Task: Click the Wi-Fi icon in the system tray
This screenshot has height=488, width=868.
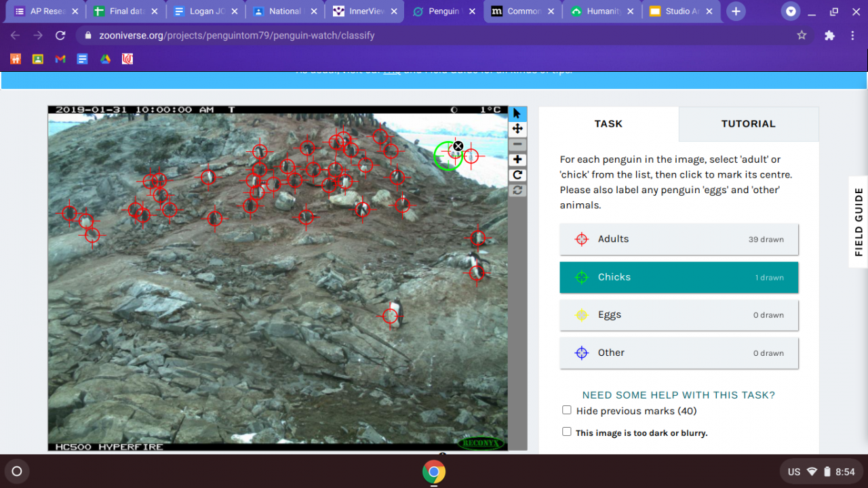Action: [812, 472]
